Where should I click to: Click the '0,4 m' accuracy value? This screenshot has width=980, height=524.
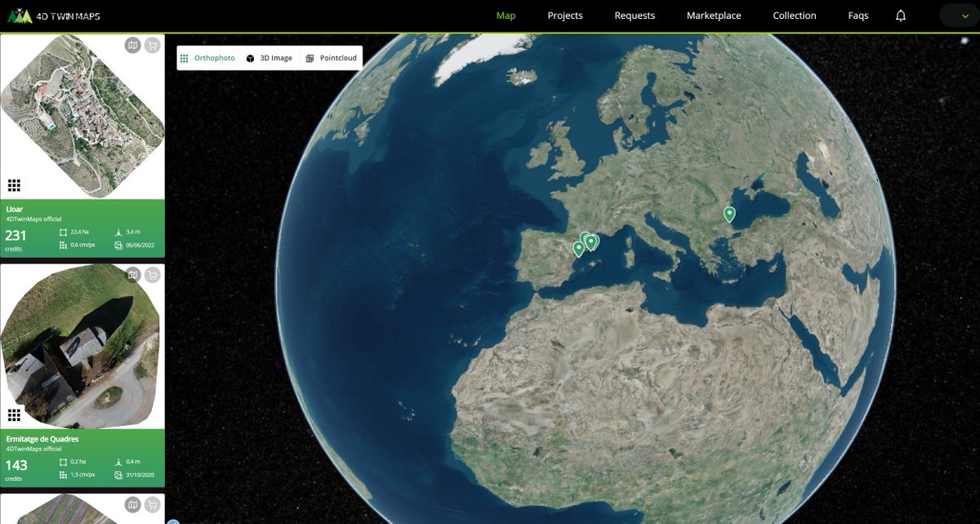[x=133, y=462]
